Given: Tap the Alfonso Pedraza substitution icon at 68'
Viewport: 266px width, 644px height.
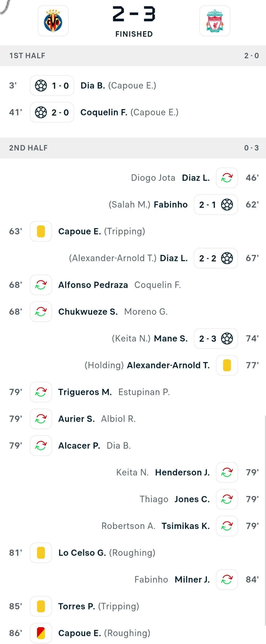Looking at the screenshot, I should (41, 285).
